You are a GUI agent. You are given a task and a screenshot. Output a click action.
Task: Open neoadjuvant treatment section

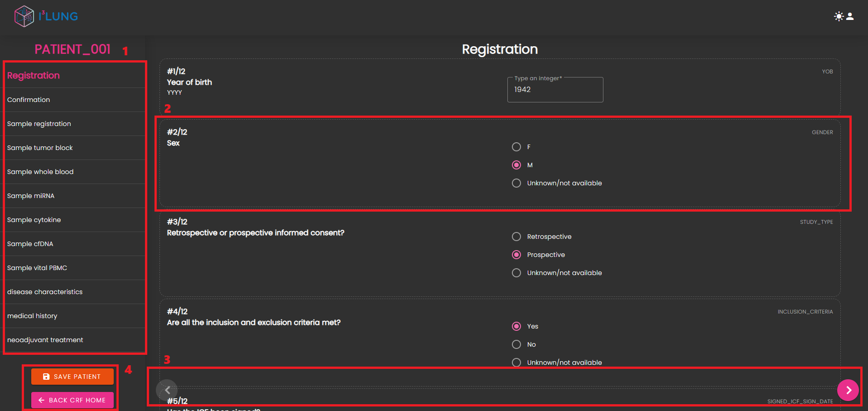45,340
